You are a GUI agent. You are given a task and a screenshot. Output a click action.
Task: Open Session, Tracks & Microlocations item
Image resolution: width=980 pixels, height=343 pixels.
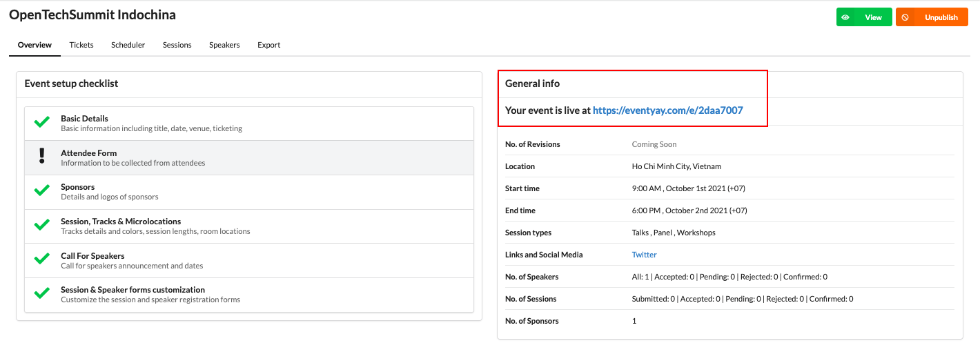tap(249, 226)
